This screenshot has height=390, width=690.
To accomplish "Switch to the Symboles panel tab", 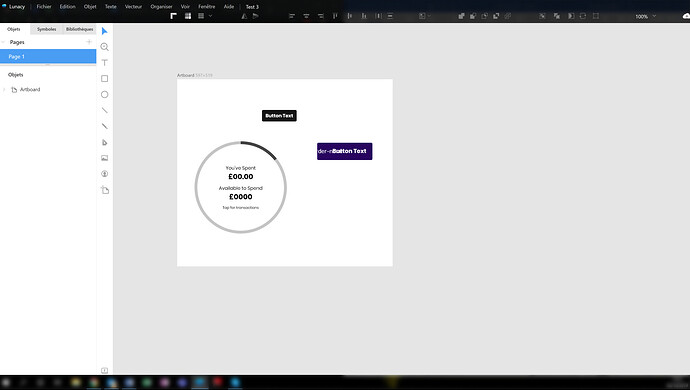I will 46,29.
